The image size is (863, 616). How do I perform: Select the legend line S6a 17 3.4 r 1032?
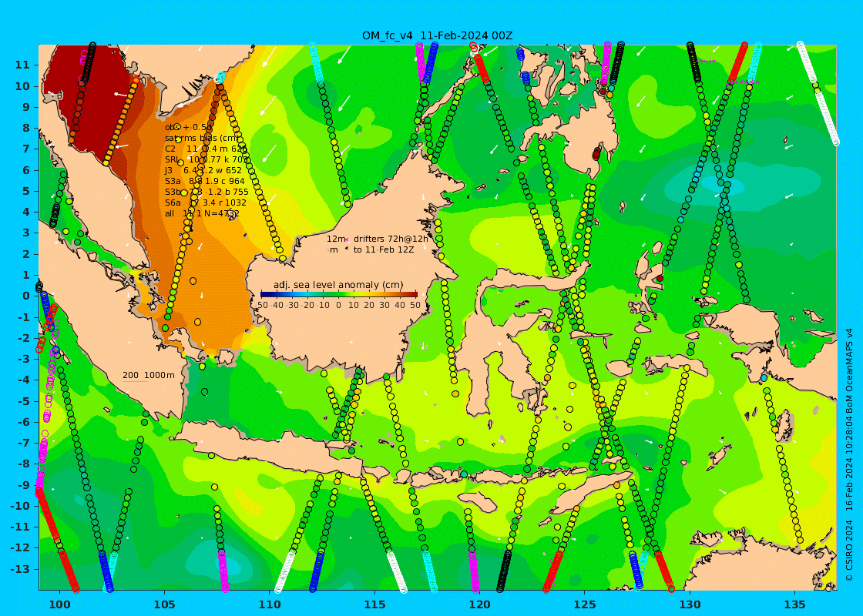coord(205,203)
